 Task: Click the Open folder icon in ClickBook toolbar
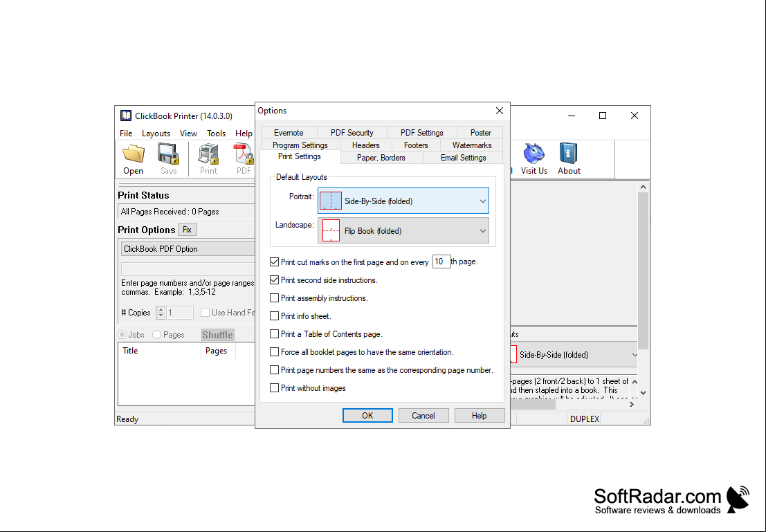point(134,154)
